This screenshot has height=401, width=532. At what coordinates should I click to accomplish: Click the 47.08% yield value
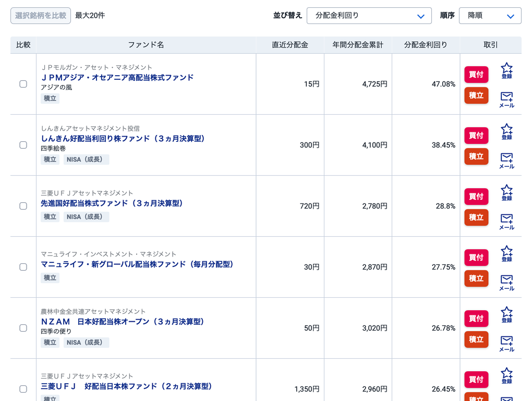(x=443, y=84)
